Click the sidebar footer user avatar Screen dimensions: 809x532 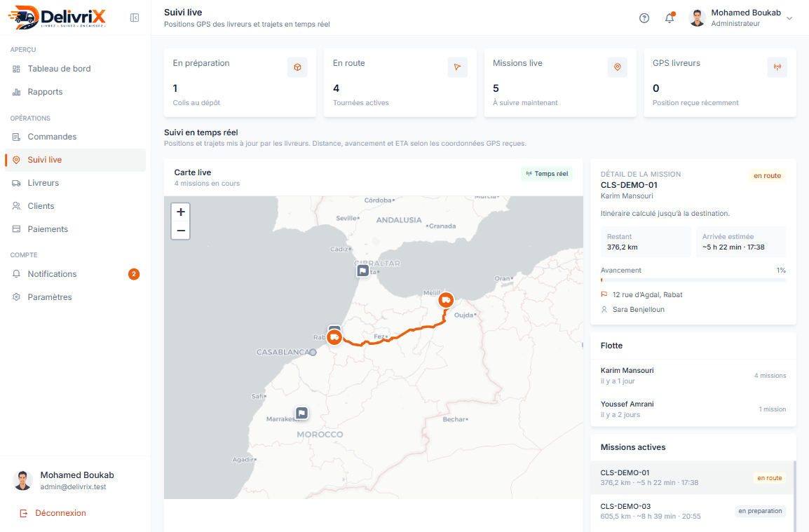[x=22, y=480]
